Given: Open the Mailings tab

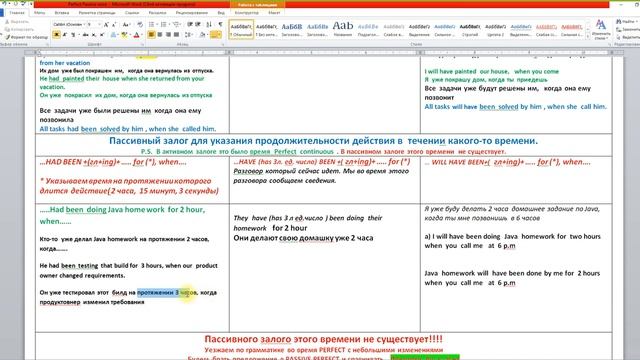Looking at the screenshot, I should (158, 13).
